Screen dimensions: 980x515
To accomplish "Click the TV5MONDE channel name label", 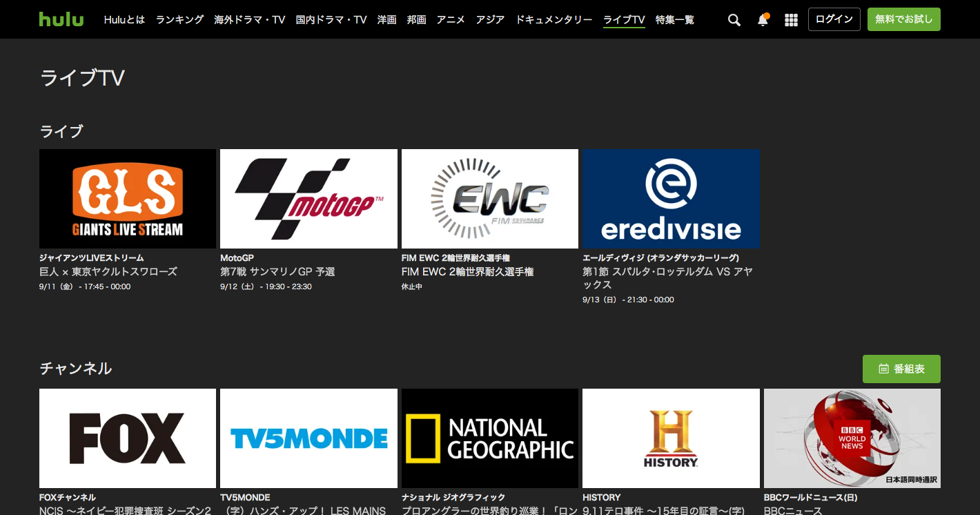I will point(245,497).
